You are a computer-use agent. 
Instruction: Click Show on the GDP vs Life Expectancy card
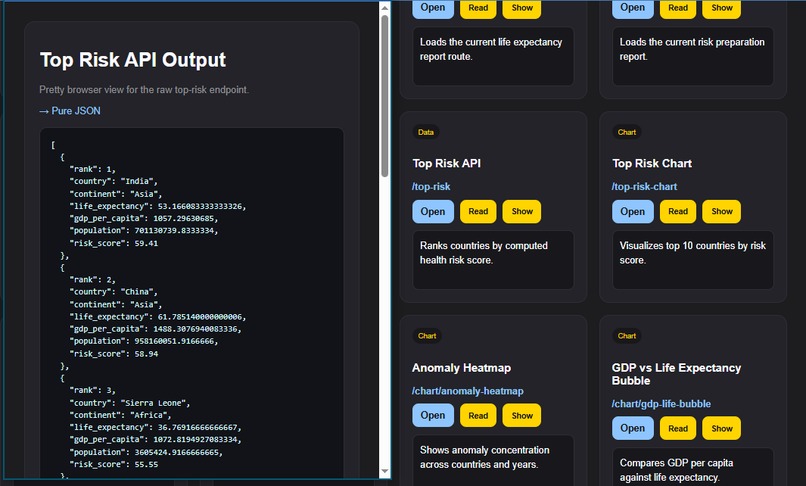pos(722,428)
